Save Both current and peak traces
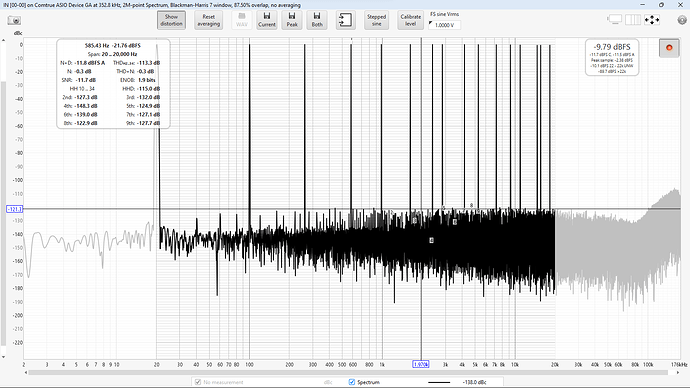This screenshot has height=388, width=690. click(317, 20)
